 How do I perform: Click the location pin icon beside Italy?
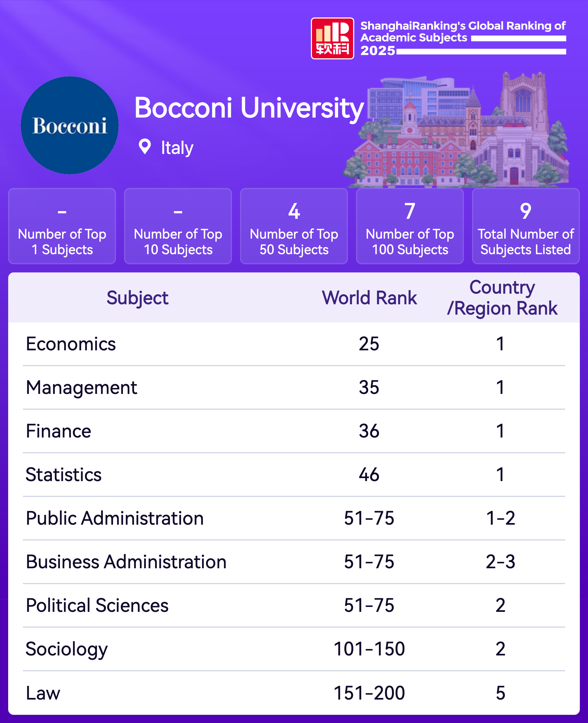pos(145,147)
